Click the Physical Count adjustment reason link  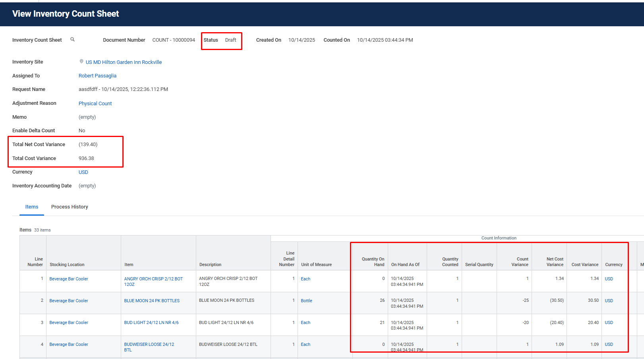(x=95, y=104)
